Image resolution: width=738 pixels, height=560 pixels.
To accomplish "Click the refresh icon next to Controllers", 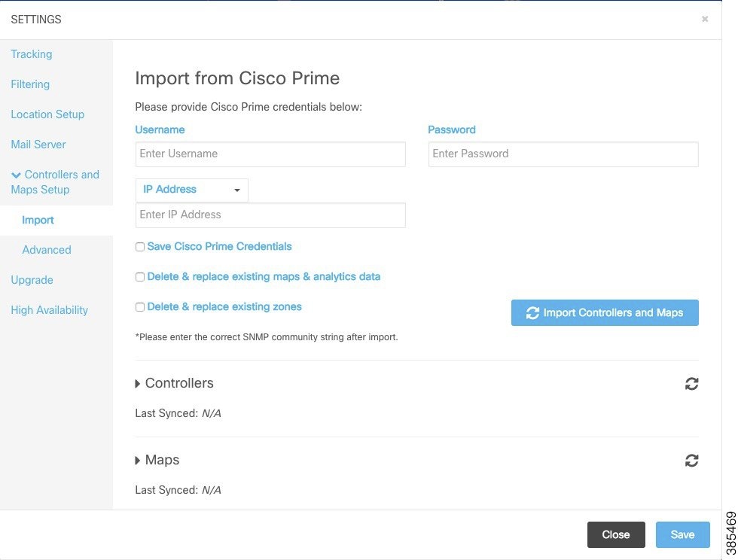I will pos(692,384).
